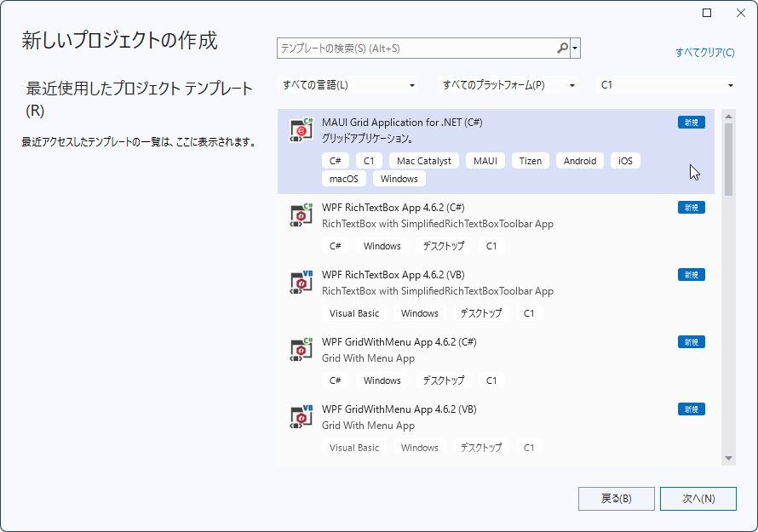Click the 新規 badge on WPF RichTextBox (C#)

pos(692,208)
